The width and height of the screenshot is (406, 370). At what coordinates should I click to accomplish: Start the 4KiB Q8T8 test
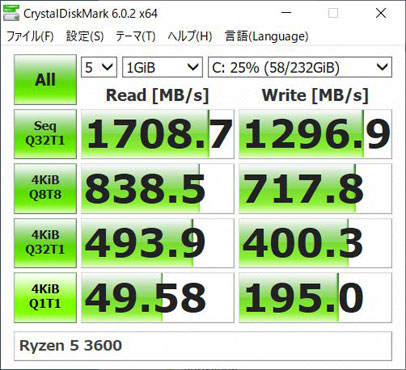[45, 188]
